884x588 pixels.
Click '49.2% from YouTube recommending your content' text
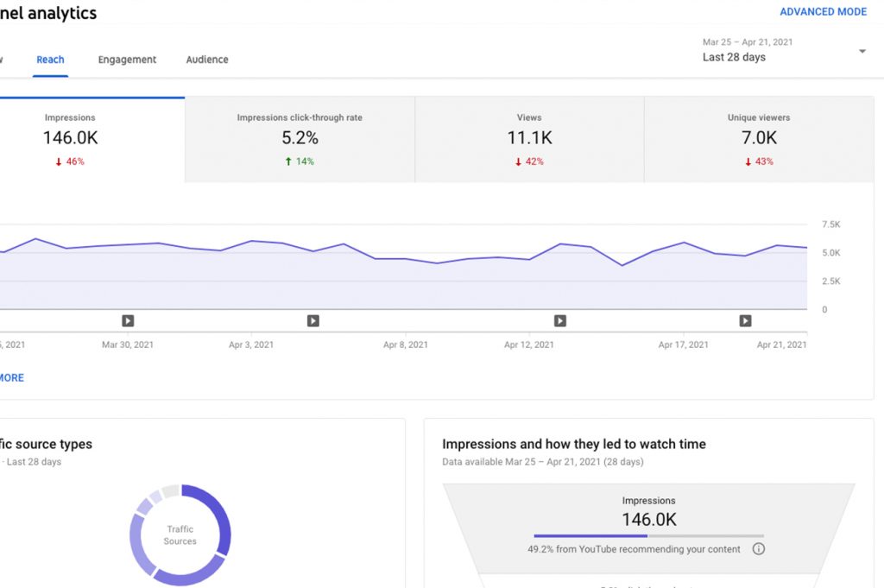click(634, 549)
